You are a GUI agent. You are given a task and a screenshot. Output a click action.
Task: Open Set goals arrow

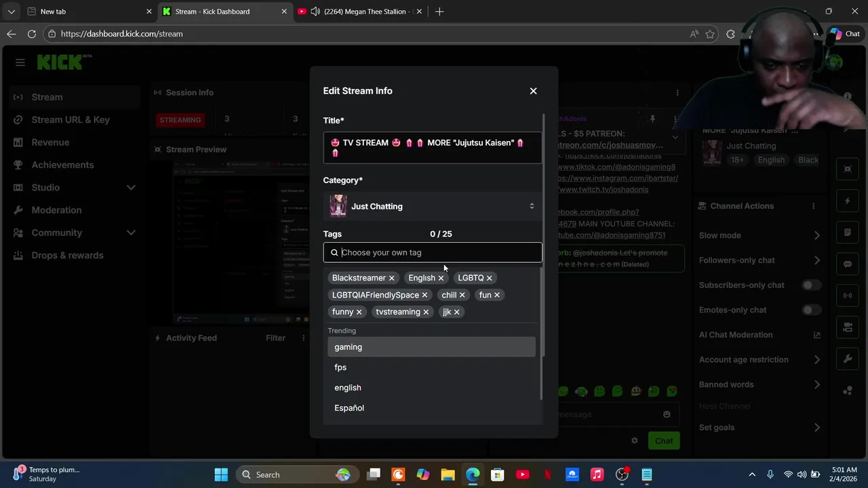pos(816,428)
